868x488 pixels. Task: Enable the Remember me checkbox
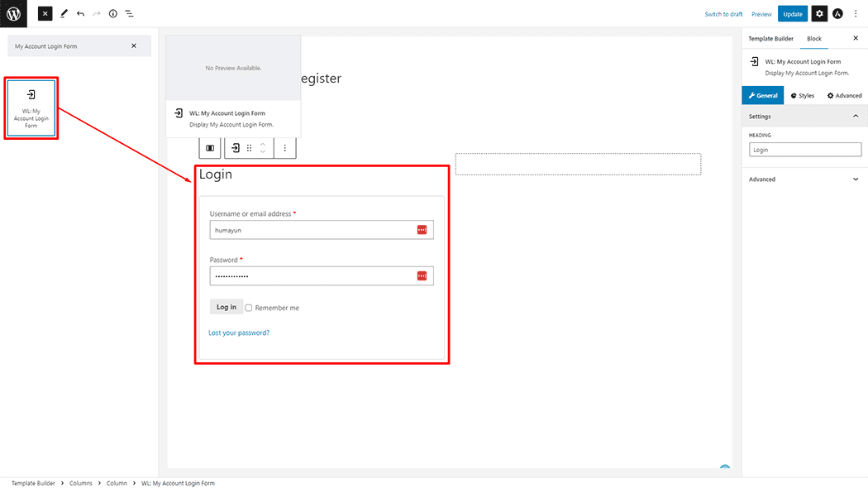248,307
